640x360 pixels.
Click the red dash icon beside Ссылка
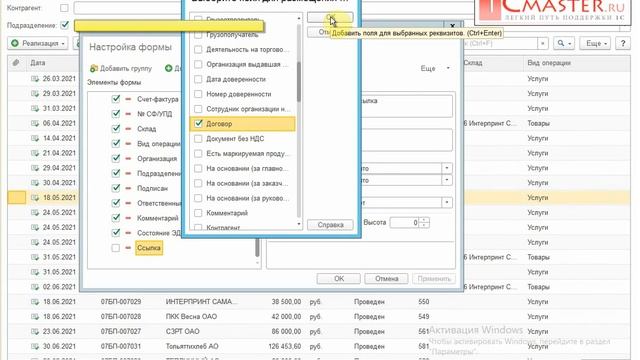coord(128,248)
